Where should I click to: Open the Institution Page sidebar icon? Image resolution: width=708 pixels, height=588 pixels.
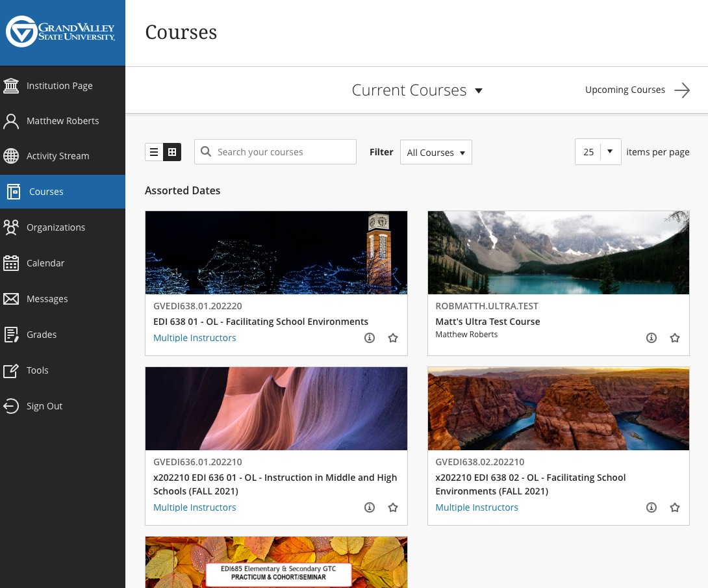11,86
